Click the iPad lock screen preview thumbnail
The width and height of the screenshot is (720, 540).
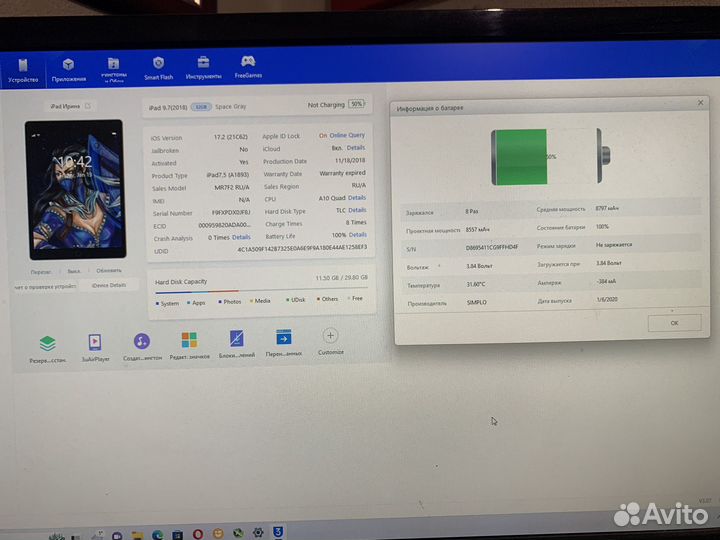coord(76,189)
